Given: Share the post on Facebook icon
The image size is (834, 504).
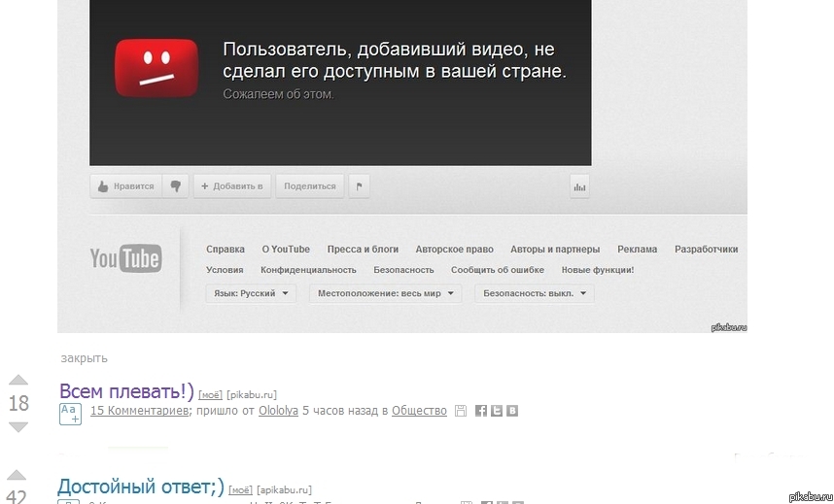Looking at the screenshot, I should 481,411.
